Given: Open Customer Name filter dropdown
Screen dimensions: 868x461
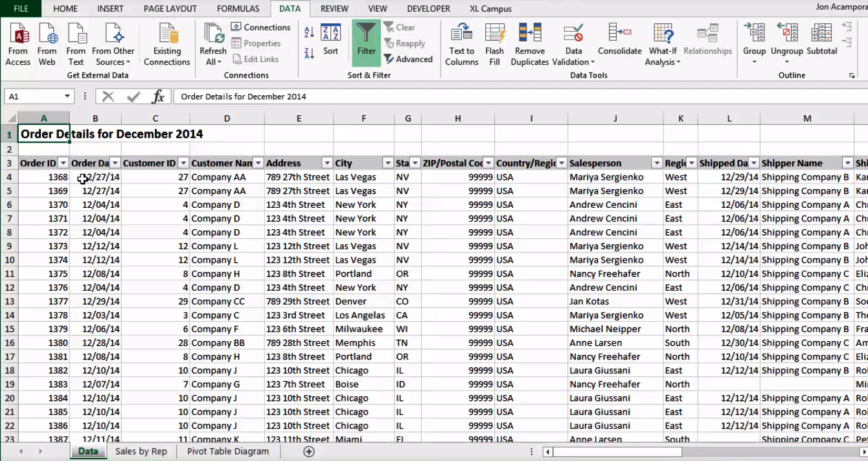Looking at the screenshot, I should [258, 163].
